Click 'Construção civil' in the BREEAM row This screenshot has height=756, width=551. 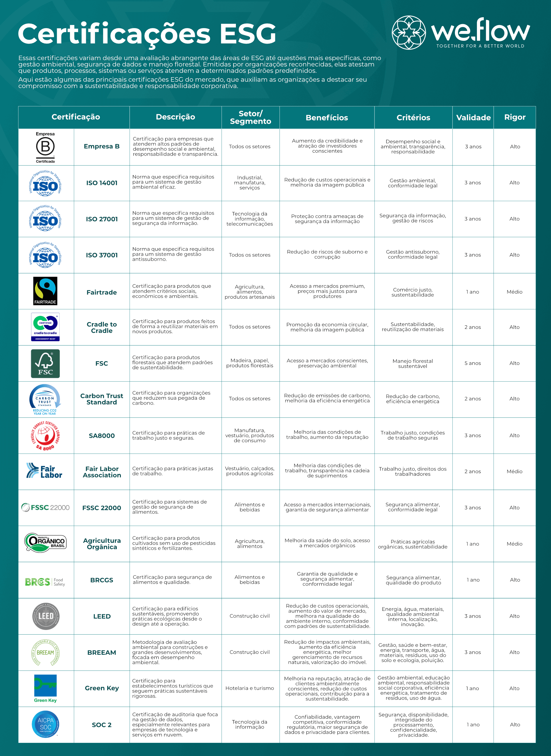249,652
